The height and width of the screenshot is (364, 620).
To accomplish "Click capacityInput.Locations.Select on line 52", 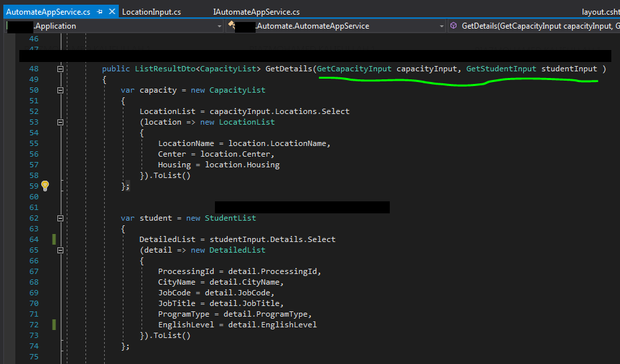I will pyautogui.click(x=280, y=111).
